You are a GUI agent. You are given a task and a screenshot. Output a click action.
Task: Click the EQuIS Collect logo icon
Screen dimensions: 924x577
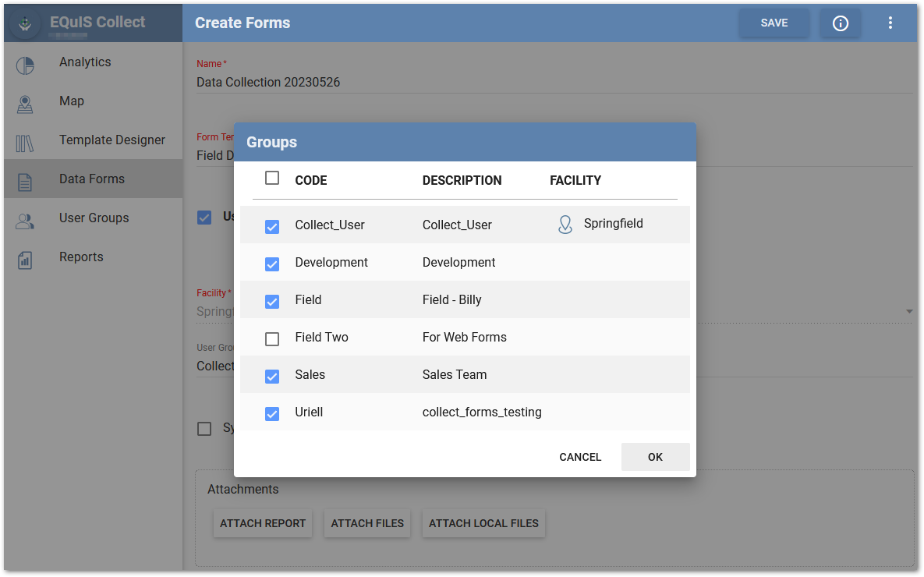(26, 25)
